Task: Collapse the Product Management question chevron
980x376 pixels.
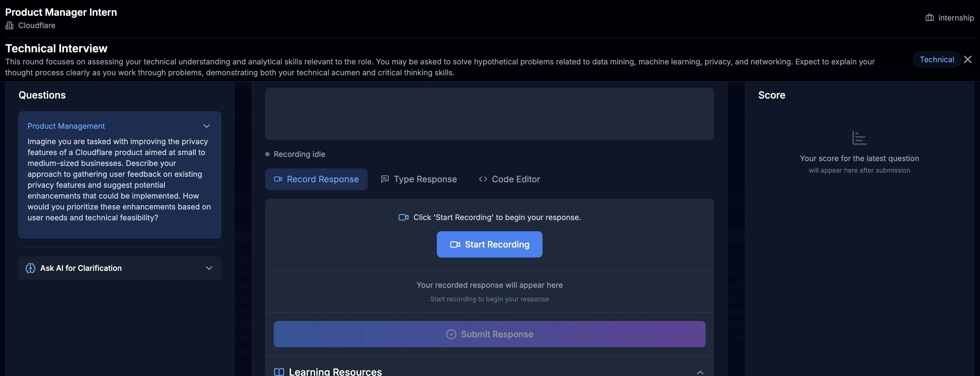Action: 207,126
